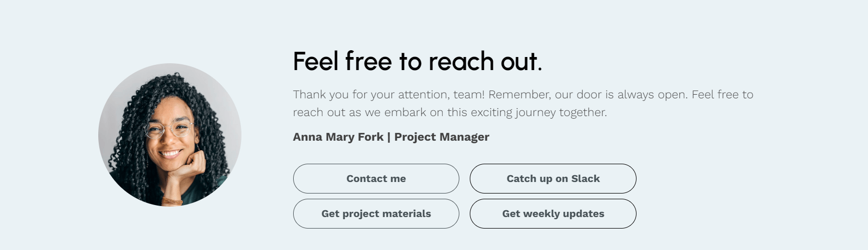Click the word "Slack" on the button
This screenshot has width=868, height=250.
point(585,179)
